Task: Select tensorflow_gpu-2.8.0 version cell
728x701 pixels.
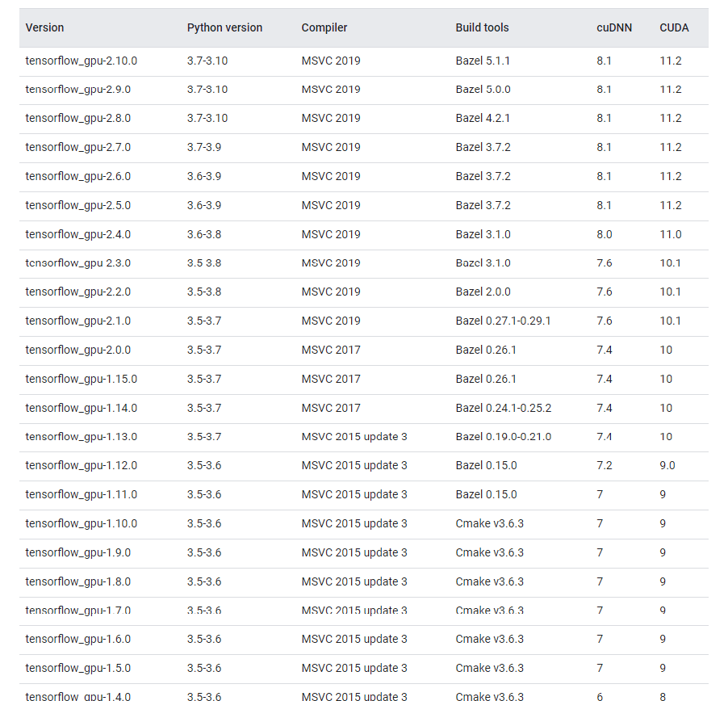Action: (78, 119)
